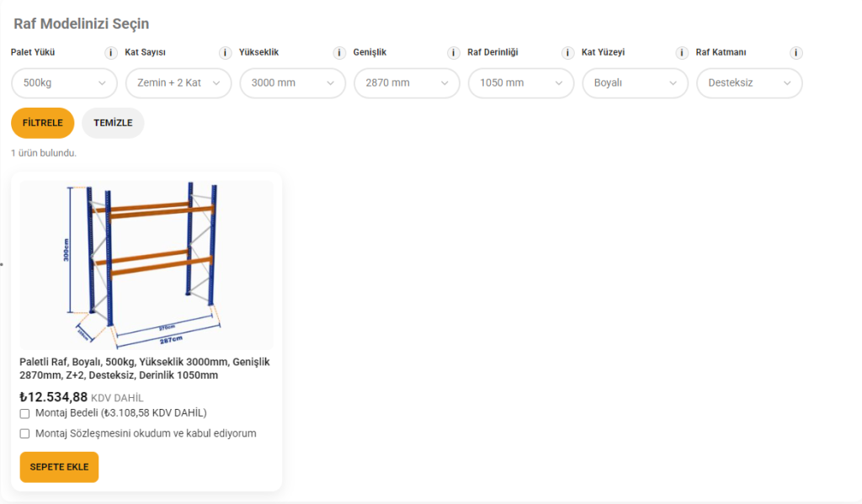
Task: Add product with SEPETE EKLE button
Action: [x=59, y=467]
